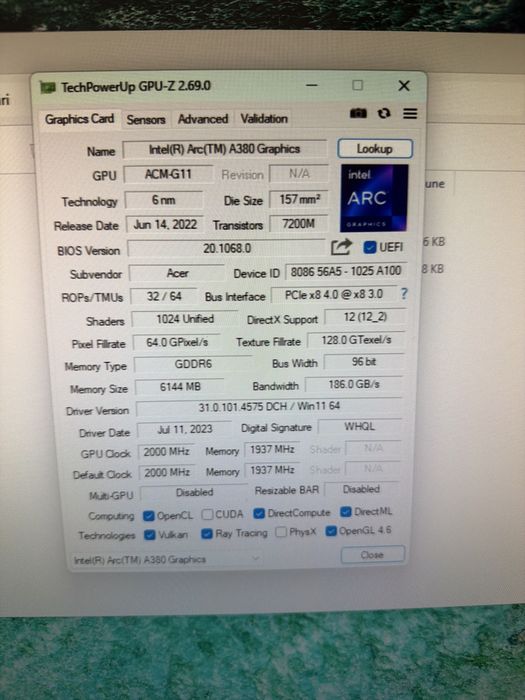Click the Resizable BAR value Disabled
The width and height of the screenshot is (525, 700).
coord(362,489)
